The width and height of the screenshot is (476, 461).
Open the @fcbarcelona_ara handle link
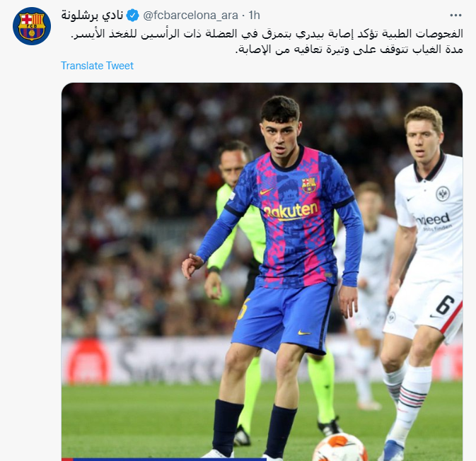(x=190, y=15)
